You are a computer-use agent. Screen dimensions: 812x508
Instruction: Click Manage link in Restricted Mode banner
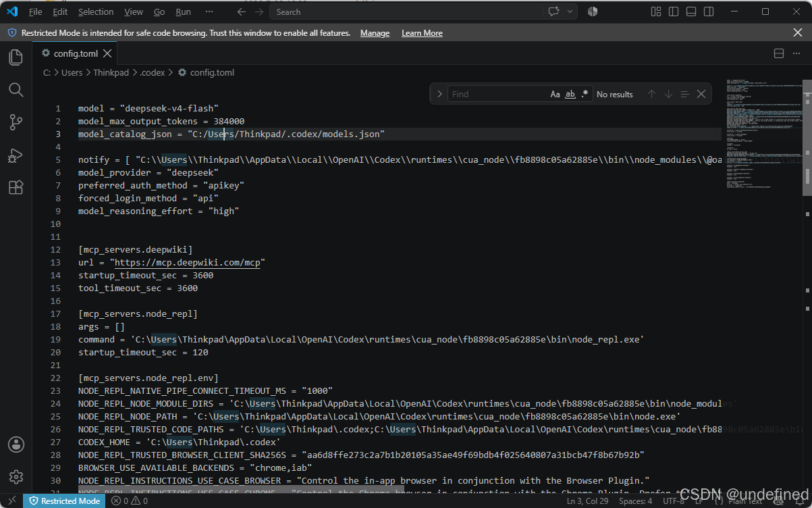pos(375,33)
